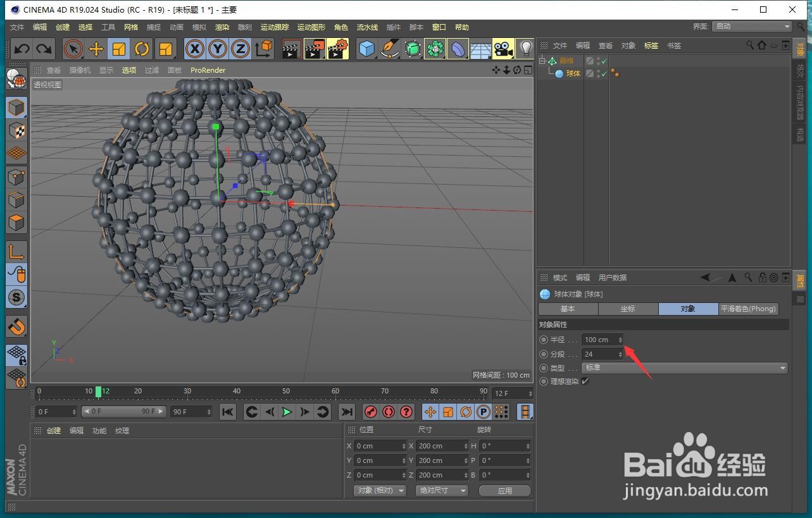The height and width of the screenshot is (518, 812).
Task: Open the 类型 dropdown
Action: click(x=685, y=367)
